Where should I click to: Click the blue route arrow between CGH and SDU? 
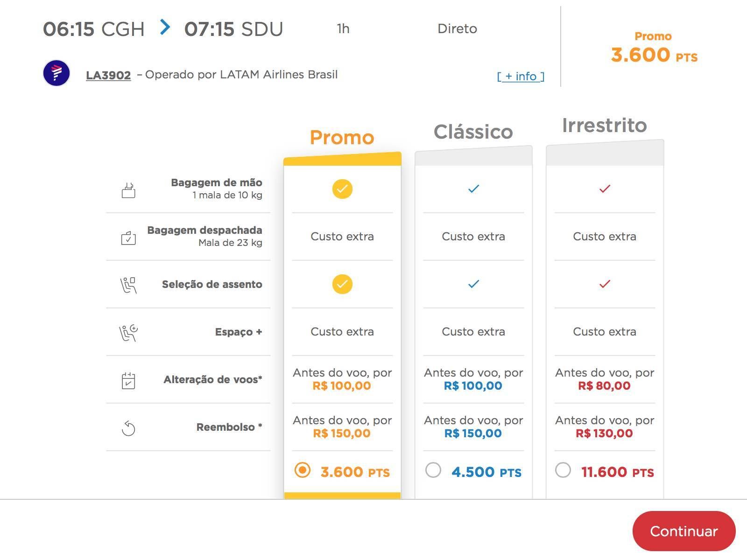tap(165, 27)
